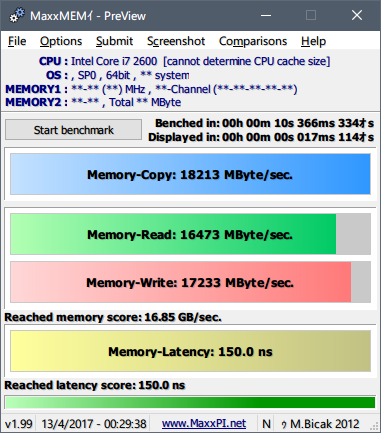
Task: Click the N status bar indicator
Action: (266, 424)
